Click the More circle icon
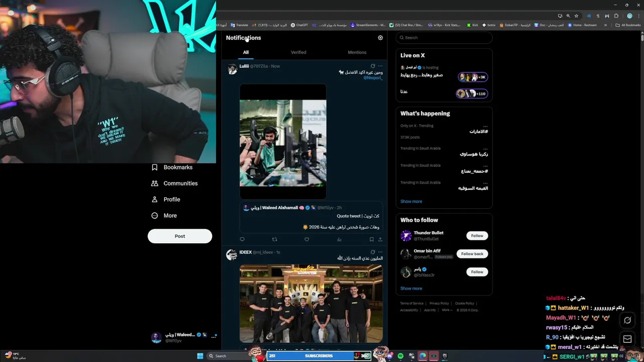Screen dimensions: 644x362 [x=154, y=216]
